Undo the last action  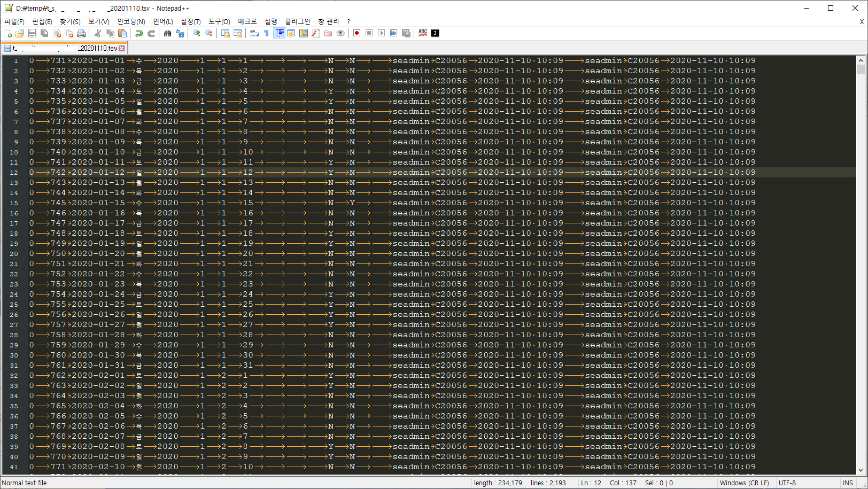139,33
